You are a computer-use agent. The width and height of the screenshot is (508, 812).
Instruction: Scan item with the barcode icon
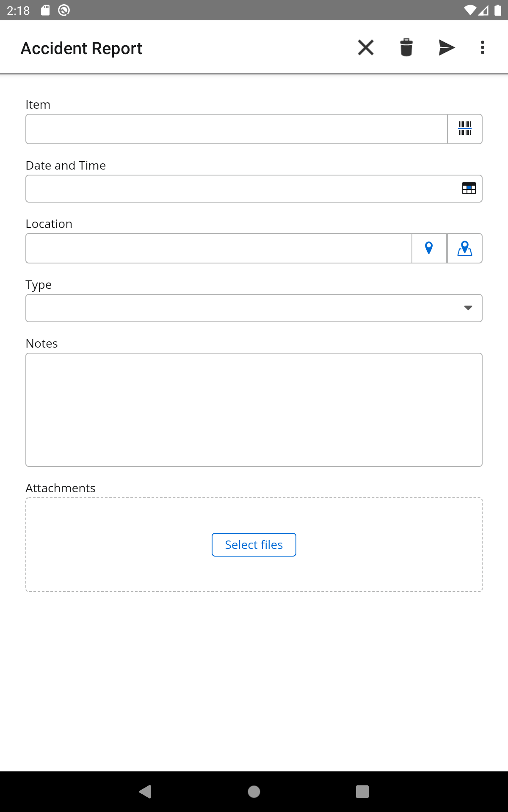point(465,129)
